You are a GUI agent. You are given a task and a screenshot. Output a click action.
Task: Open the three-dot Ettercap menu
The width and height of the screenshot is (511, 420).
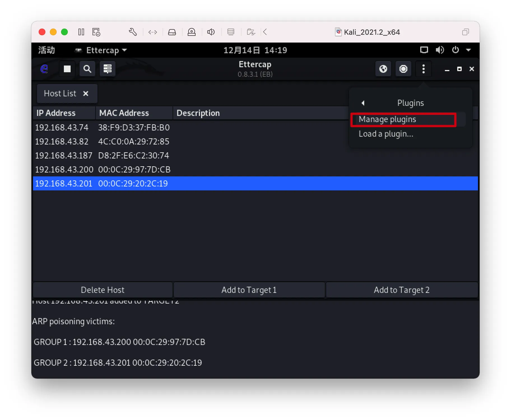(x=423, y=69)
